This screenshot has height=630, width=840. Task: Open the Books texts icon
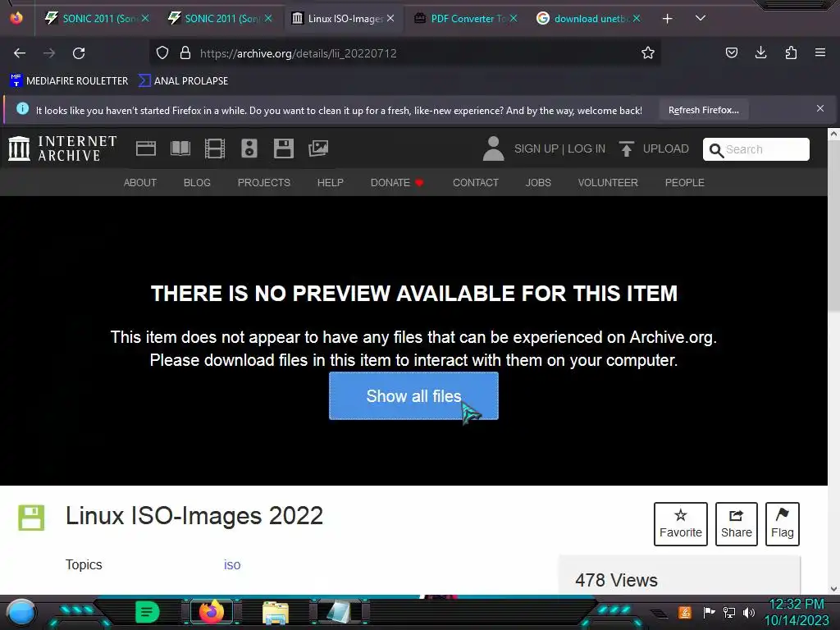pyautogui.click(x=180, y=148)
